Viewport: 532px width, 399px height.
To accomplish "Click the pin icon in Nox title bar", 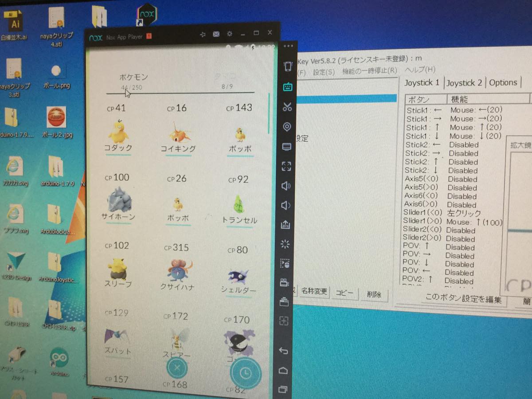I will [203, 35].
